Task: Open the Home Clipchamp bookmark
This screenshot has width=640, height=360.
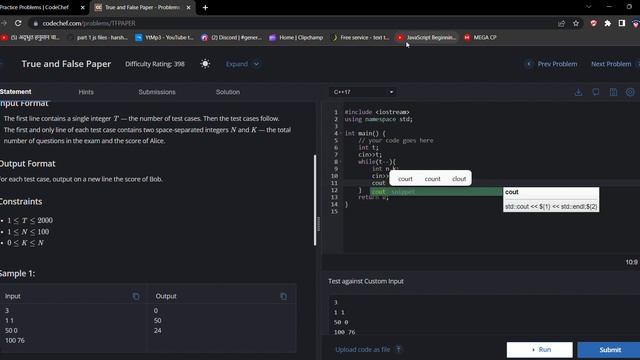Action: 296,37
